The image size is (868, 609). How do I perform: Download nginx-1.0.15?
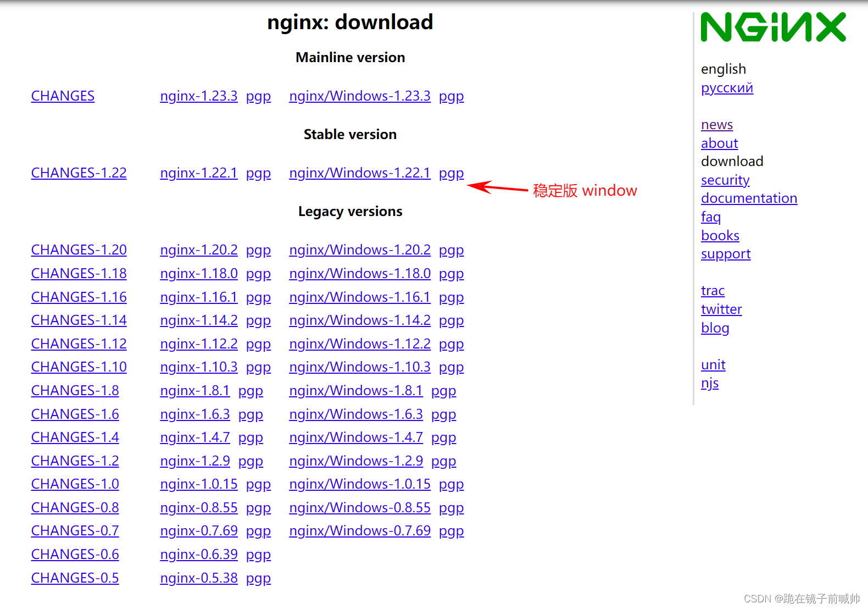click(x=199, y=484)
